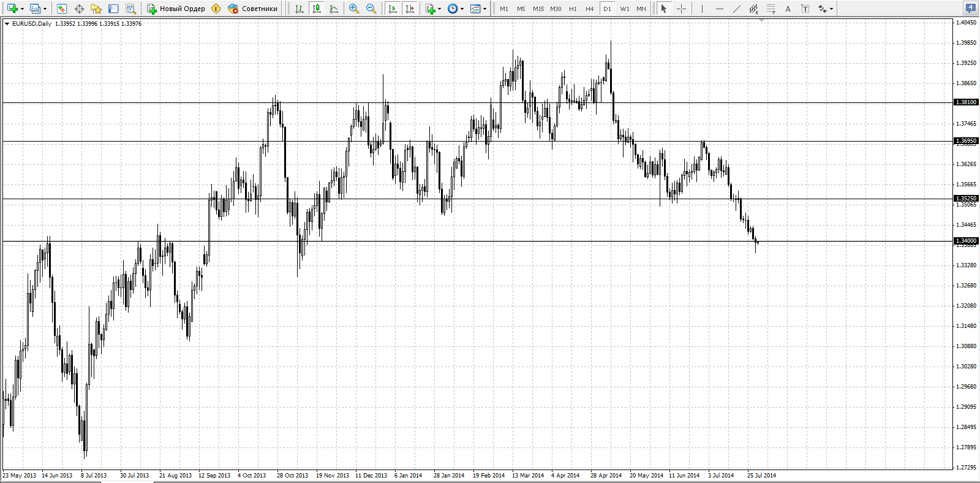Click the yellow diamond MetaEditor icon
The height and width of the screenshot is (483, 980).
216,9
